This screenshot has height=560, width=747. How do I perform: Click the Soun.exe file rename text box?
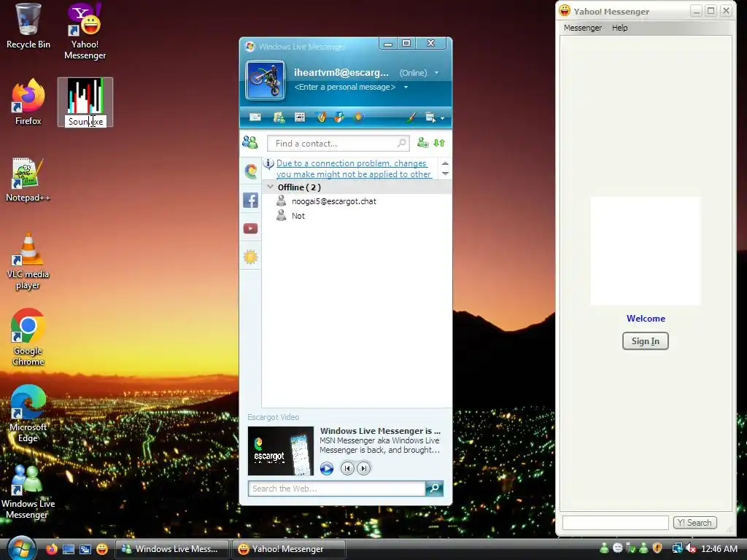pos(85,122)
